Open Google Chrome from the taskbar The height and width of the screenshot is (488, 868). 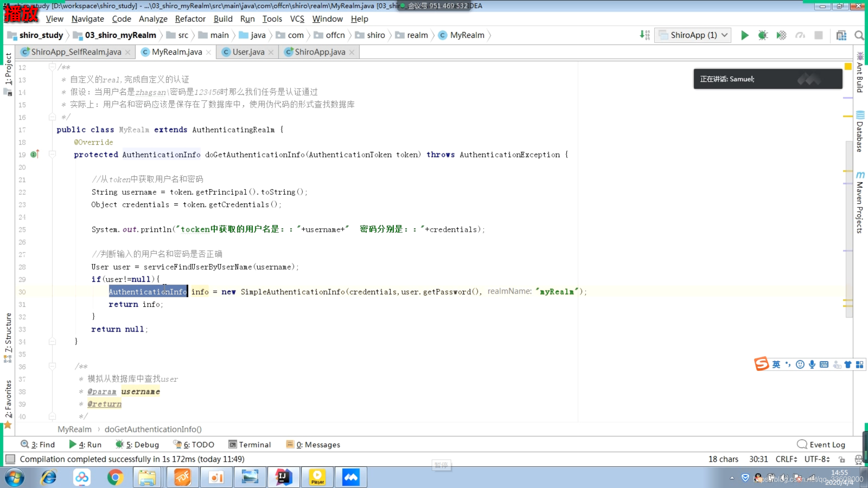(x=115, y=477)
